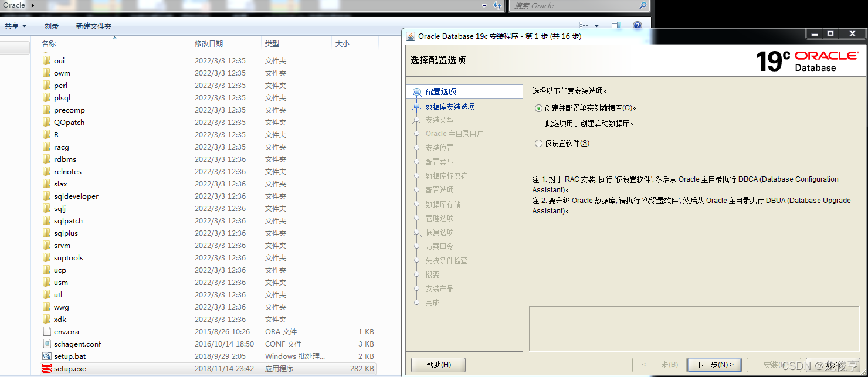Click the suptools folder icon
The height and width of the screenshot is (377, 868).
(47, 257)
